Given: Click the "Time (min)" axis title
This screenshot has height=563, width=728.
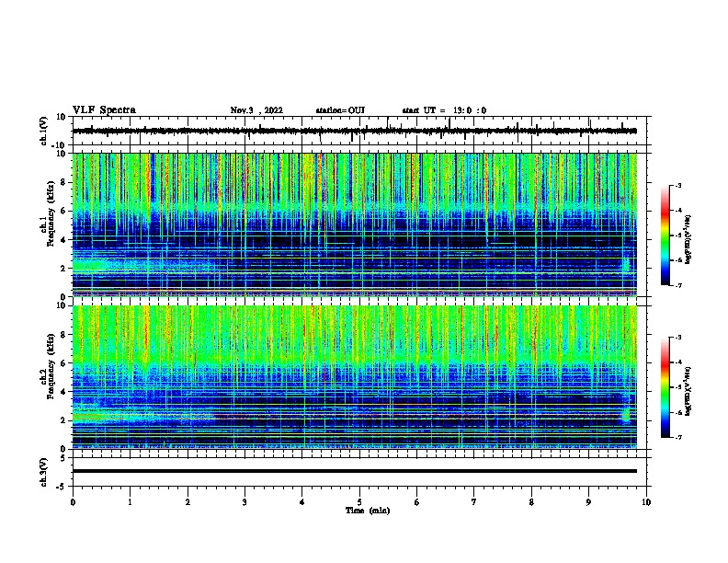Looking at the screenshot, I should click(x=368, y=511).
